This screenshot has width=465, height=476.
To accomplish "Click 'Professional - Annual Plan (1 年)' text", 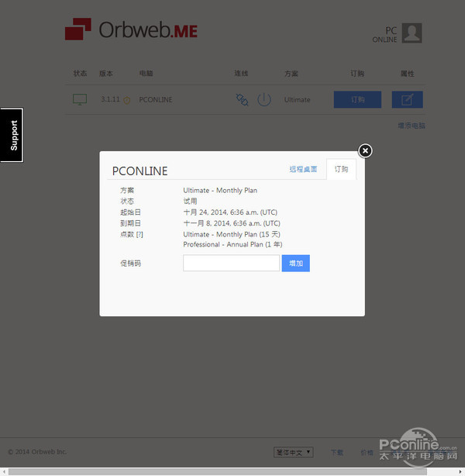I will (x=232, y=244).
